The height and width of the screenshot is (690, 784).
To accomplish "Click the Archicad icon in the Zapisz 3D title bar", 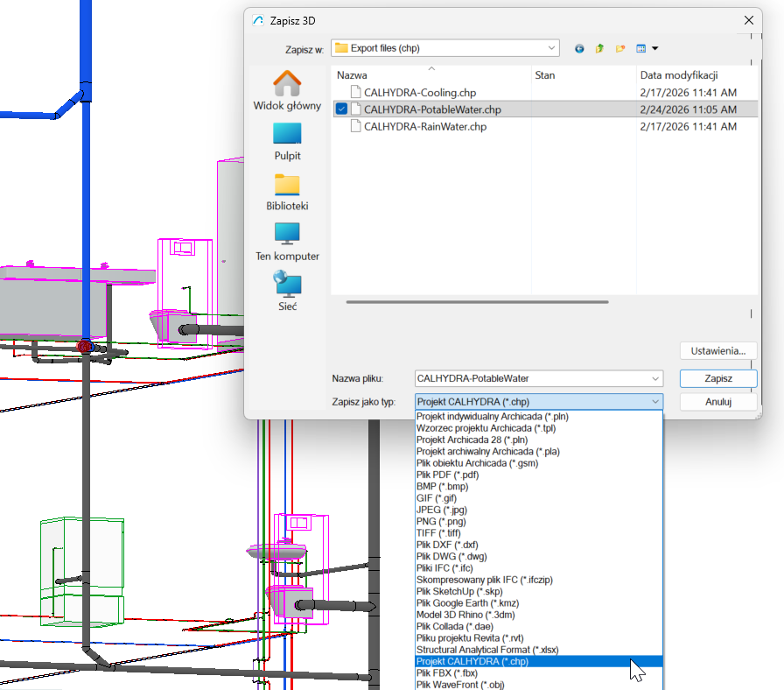I will 258,20.
